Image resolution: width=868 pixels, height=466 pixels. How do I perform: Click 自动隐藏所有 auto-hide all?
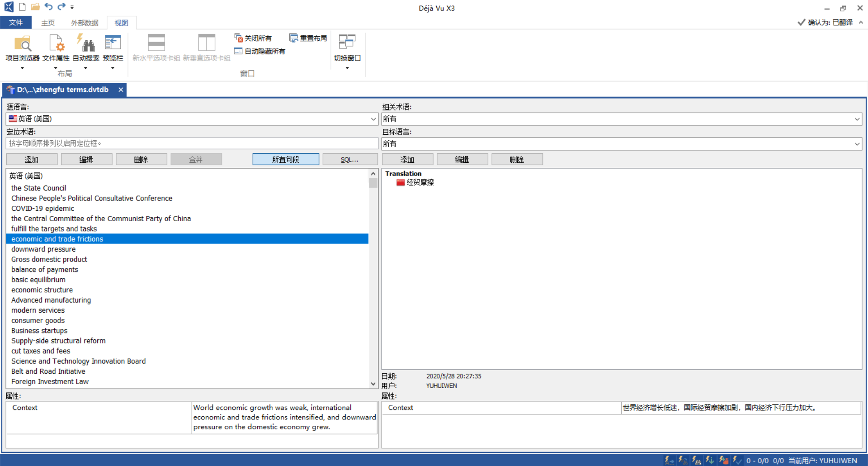[259, 51]
